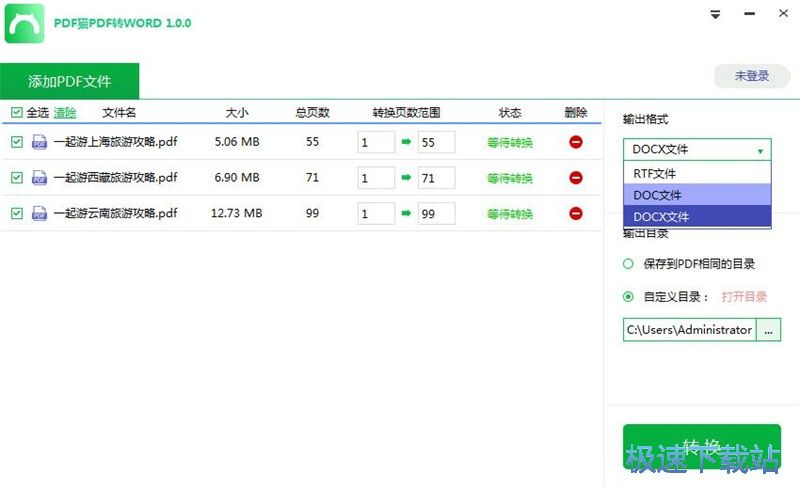Click the red delete icon for 一起游云南旅游攻略.pdf
Viewport: 800px width, 489px height.
click(x=576, y=213)
